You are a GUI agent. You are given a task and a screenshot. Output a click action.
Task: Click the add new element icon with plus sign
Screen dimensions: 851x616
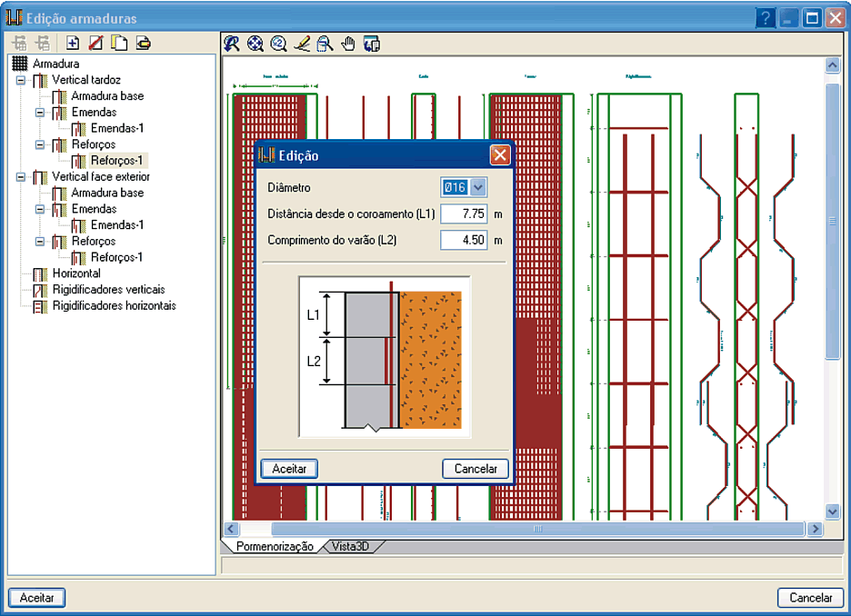73,43
